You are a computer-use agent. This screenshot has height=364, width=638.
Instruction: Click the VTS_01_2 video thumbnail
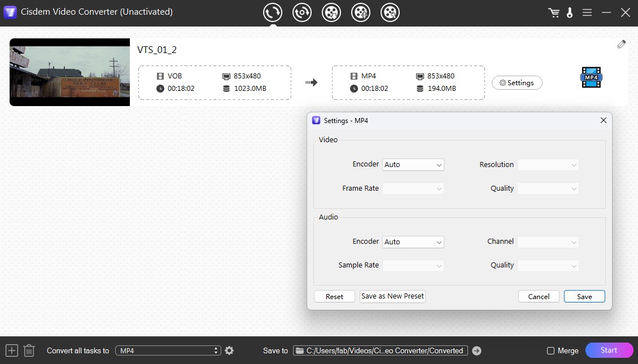(69, 72)
